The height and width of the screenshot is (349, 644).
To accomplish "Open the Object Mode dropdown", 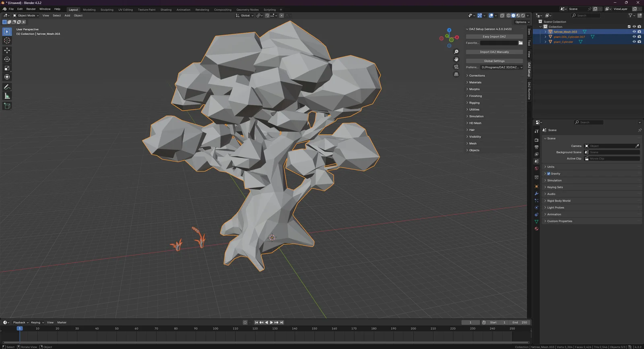I will 26,16.
